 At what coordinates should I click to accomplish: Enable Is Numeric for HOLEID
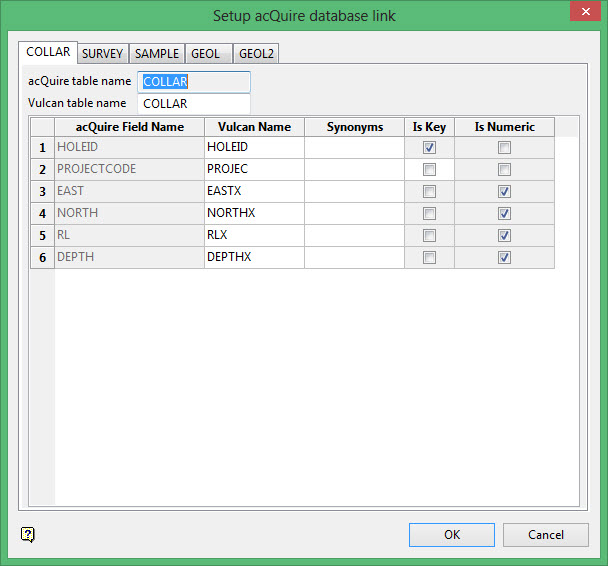coord(504,147)
